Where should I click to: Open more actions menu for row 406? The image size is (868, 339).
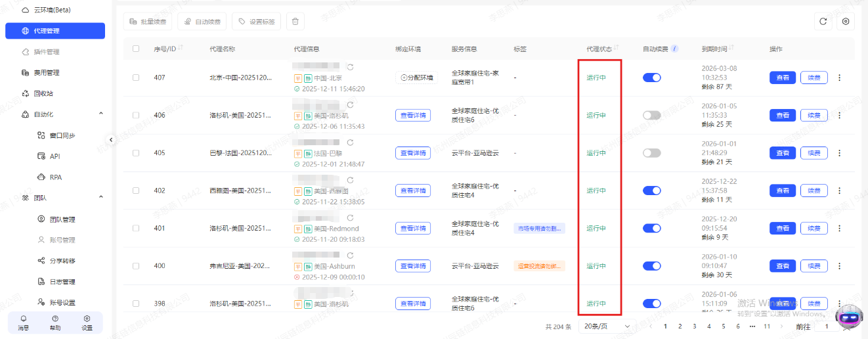(839, 115)
